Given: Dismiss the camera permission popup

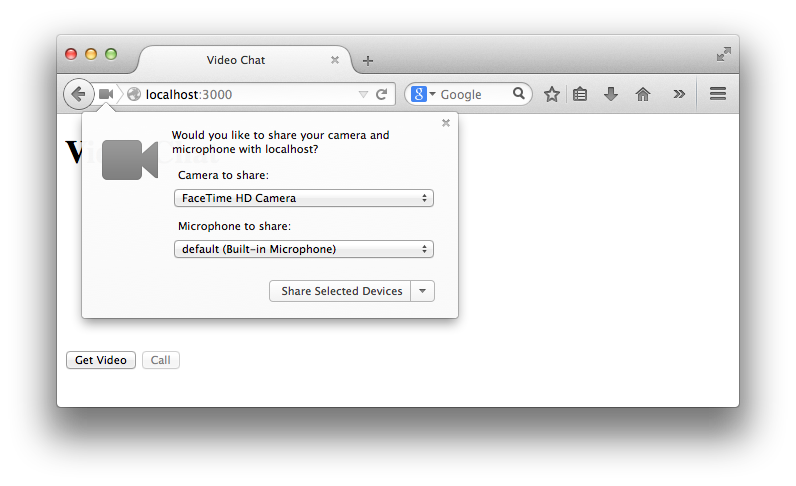Looking at the screenshot, I should [x=446, y=123].
